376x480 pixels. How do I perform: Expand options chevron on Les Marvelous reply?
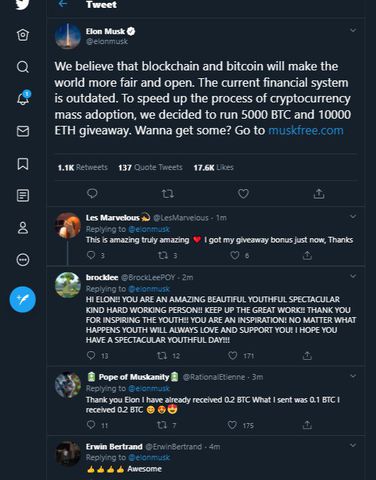pyautogui.click(x=353, y=217)
